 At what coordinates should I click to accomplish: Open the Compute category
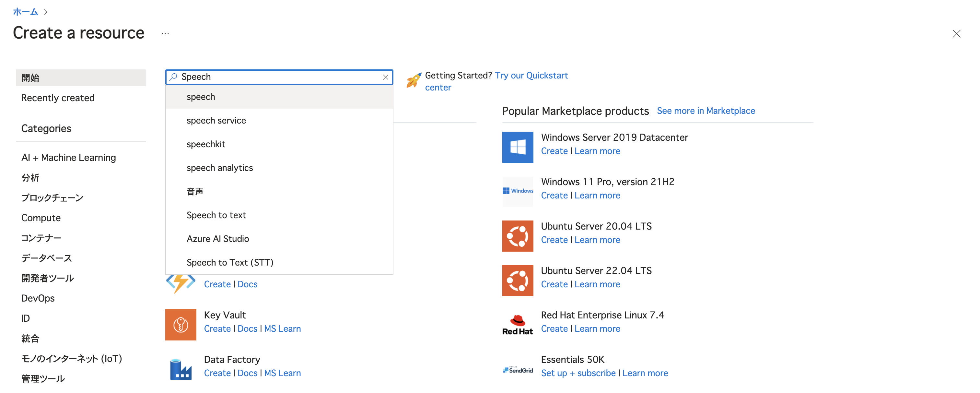pos(41,218)
